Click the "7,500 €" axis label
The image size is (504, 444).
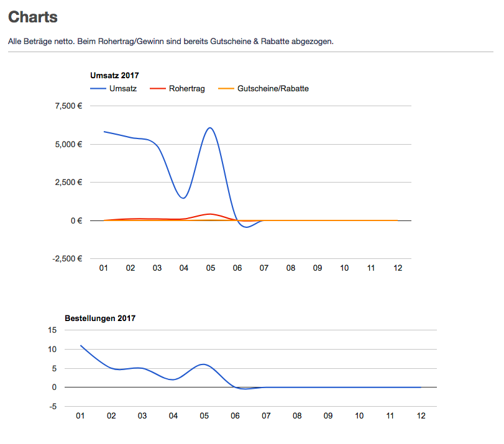point(68,106)
